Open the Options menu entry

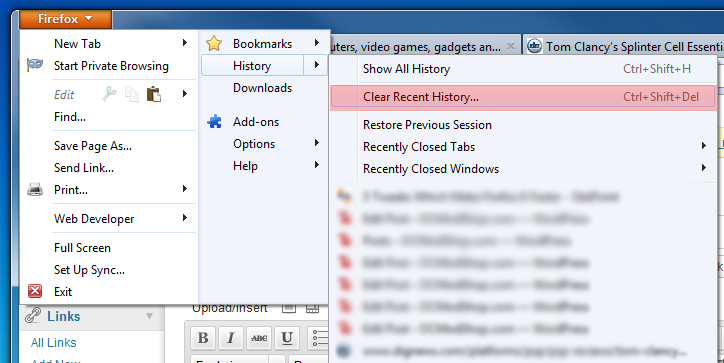254,144
